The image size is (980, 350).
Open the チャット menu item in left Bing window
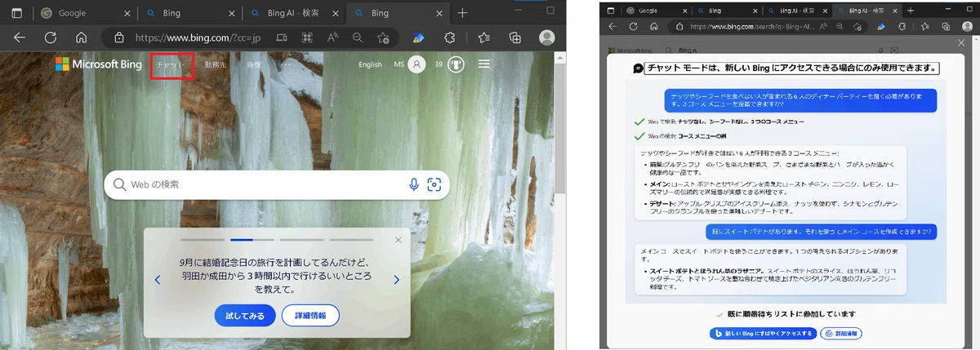coord(171,64)
